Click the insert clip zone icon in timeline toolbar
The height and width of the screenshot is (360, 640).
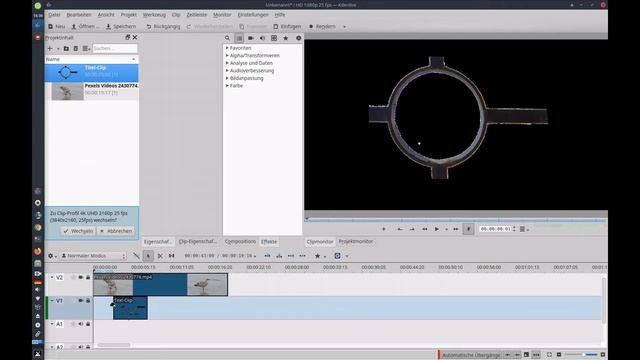pos(267,256)
